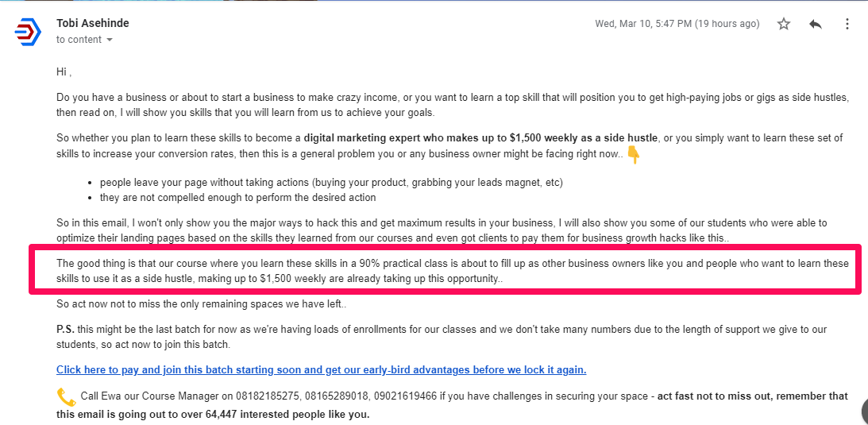Click the "to content" recipient text
This screenshot has width=868, height=425.
click(79, 40)
